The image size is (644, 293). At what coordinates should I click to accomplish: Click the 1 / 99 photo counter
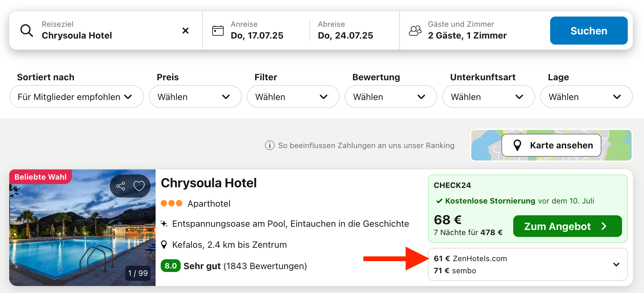point(138,273)
